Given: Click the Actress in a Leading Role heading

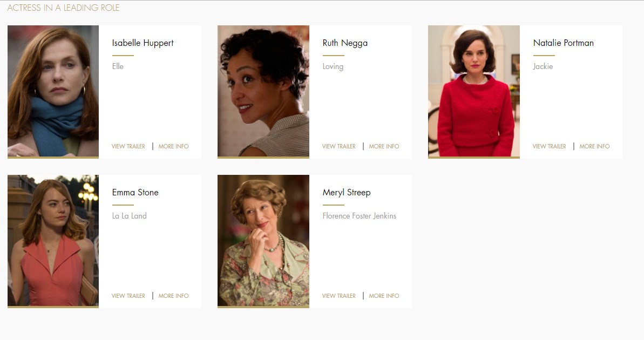Looking at the screenshot, I should coord(63,8).
